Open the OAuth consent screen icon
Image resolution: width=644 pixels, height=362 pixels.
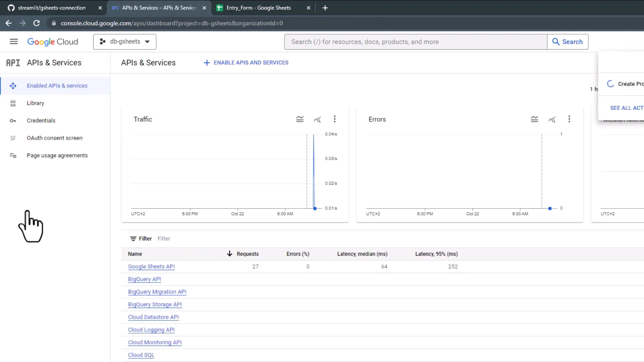point(13,138)
